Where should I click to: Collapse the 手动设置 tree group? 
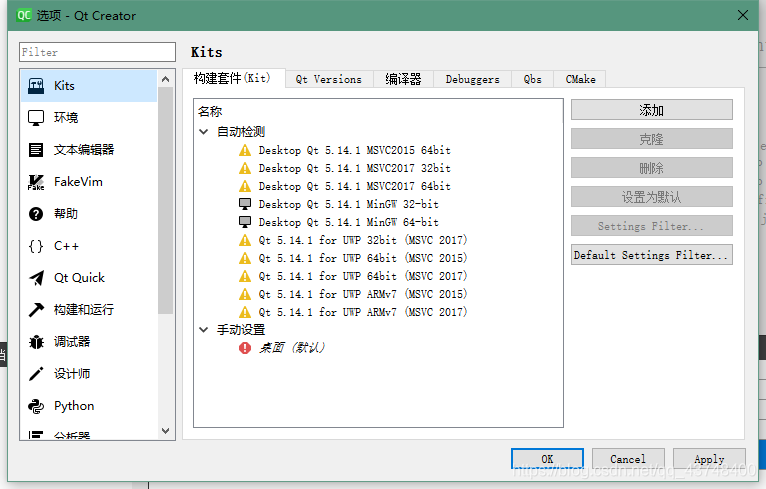(x=204, y=330)
